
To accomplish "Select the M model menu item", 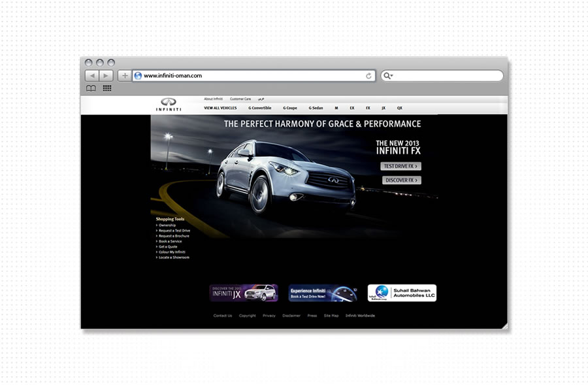I will coord(336,108).
